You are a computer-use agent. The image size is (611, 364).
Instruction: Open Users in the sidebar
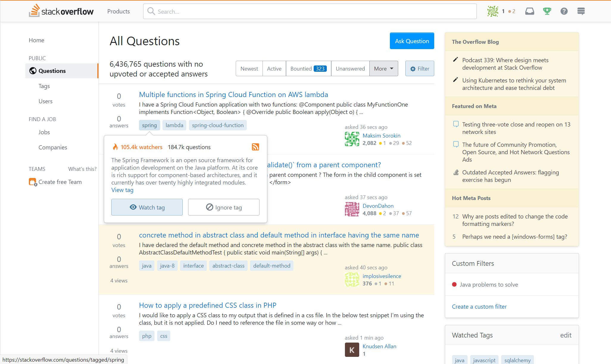(46, 101)
